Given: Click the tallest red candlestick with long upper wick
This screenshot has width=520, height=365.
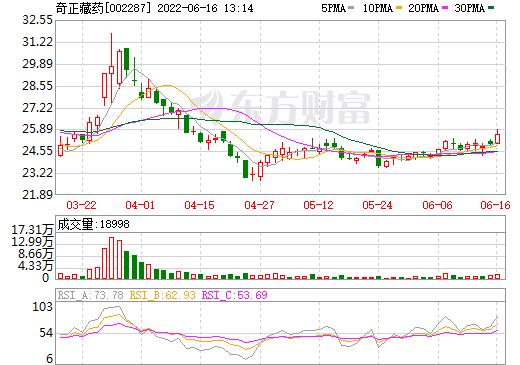Looking at the screenshot, I should [112, 68].
